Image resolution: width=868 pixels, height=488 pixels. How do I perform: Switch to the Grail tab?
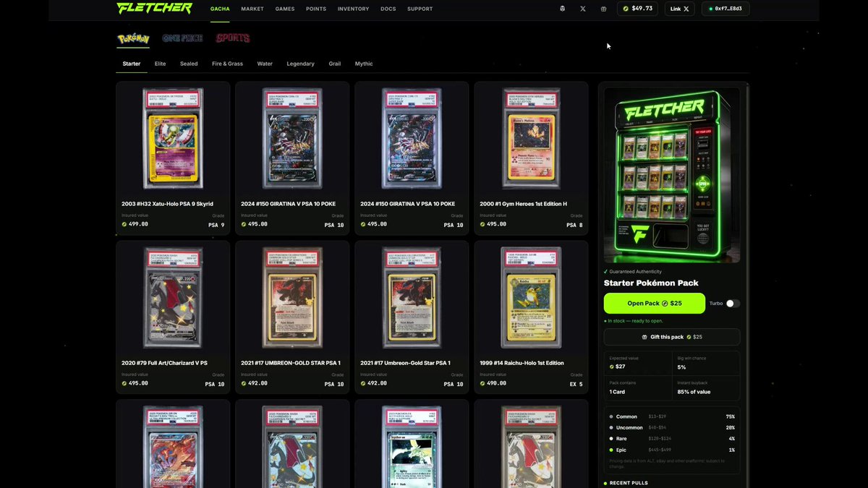334,64
